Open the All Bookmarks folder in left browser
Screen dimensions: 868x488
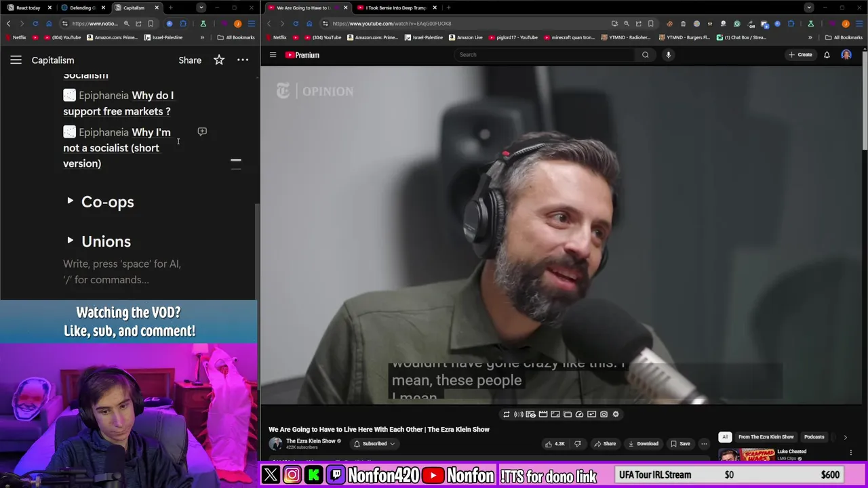(236, 37)
